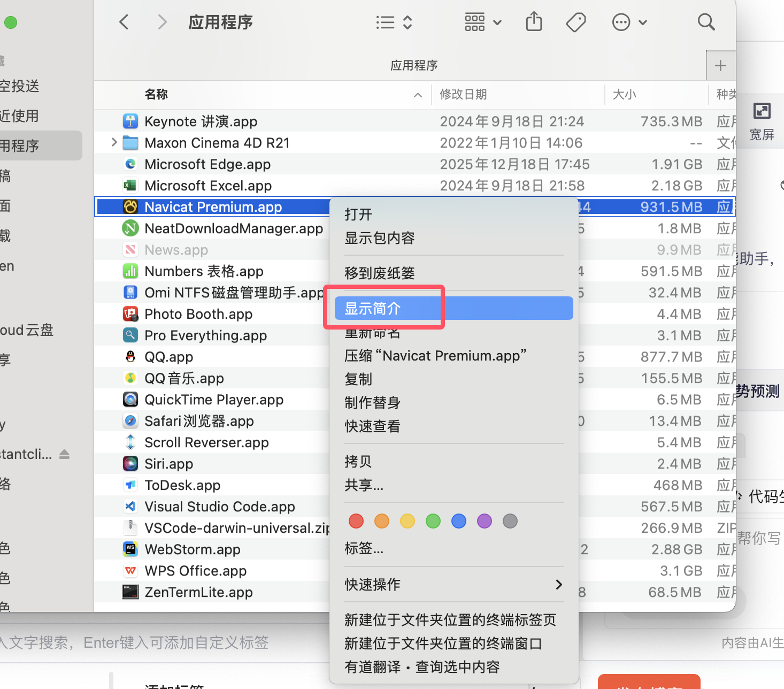Select the Numbers 表格.app icon
The height and width of the screenshot is (689, 784).
pyautogui.click(x=130, y=271)
